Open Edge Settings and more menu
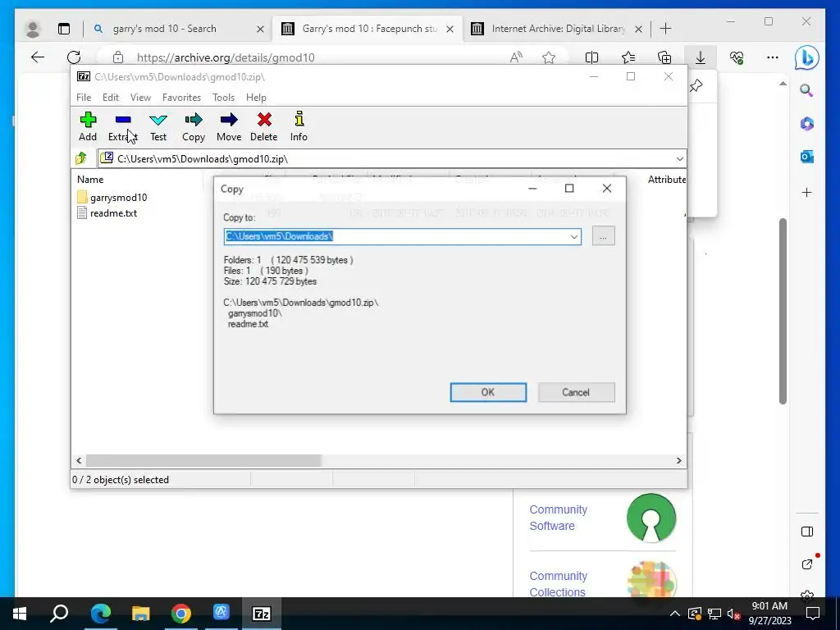The height and width of the screenshot is (630, 840). tap(773, 57)
